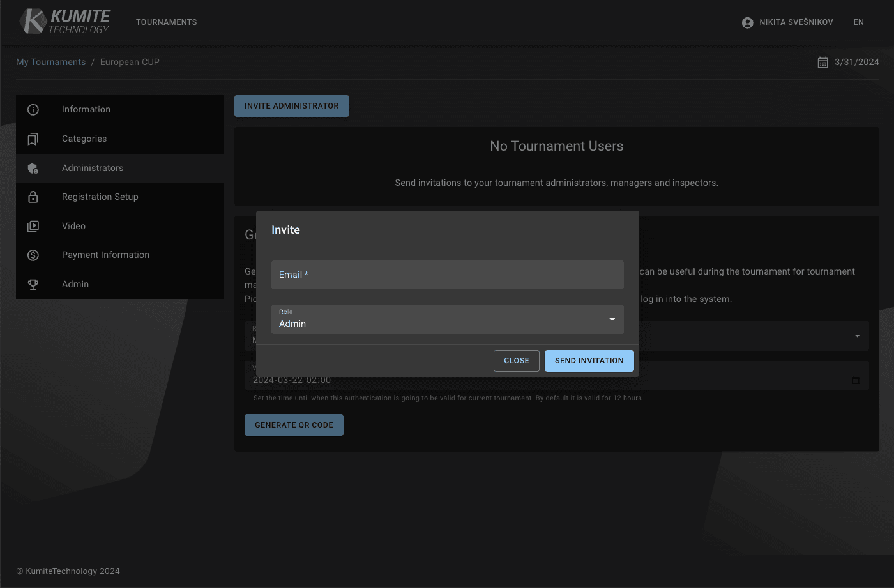The width and height of the screenshot is (894, 588).
Task: Click the Payment Information dollar icon
Action: click(33, 255)
